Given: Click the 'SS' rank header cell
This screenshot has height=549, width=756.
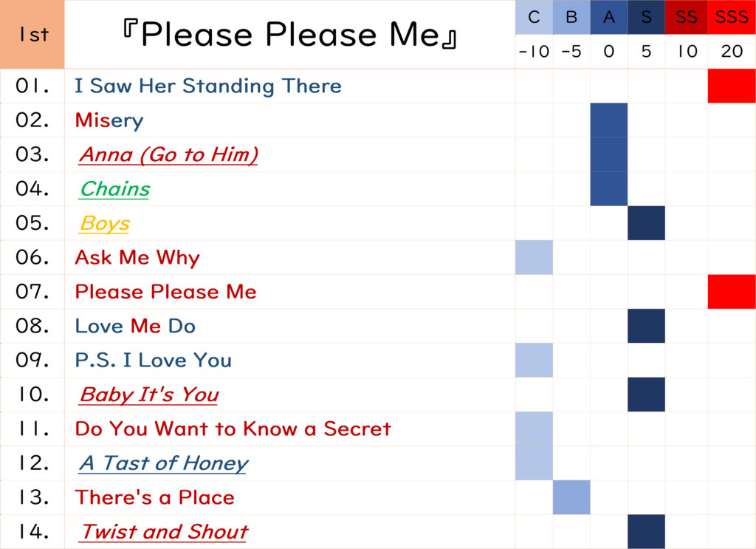Looking at the screenshot, I should 687,18.
